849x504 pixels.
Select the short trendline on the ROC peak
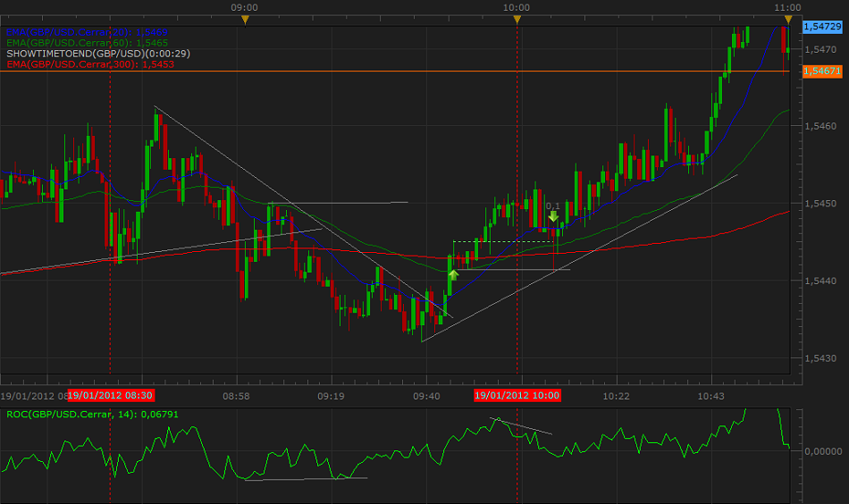coord(521,426)
